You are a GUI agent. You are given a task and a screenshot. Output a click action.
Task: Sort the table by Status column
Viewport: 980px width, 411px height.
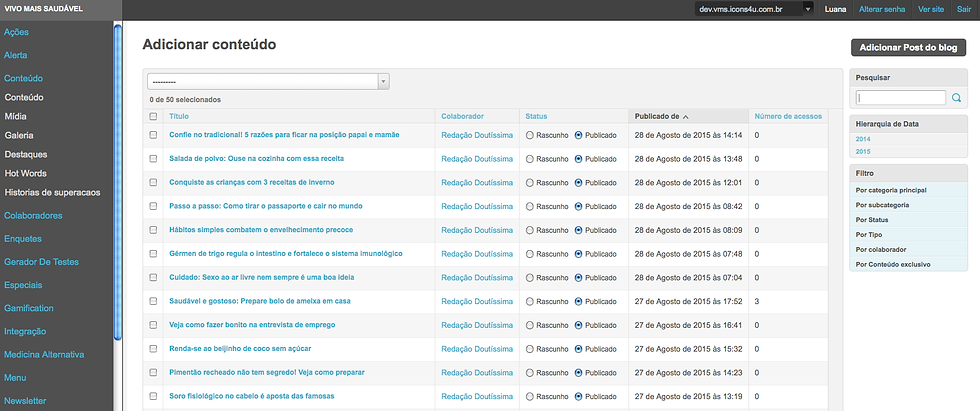(x=536, y=116)
